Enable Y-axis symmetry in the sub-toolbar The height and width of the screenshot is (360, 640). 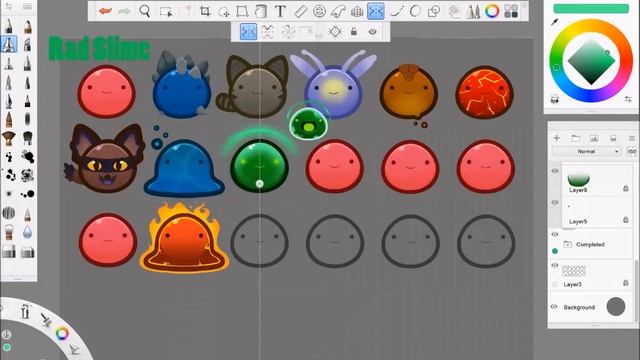coord(248,31)
